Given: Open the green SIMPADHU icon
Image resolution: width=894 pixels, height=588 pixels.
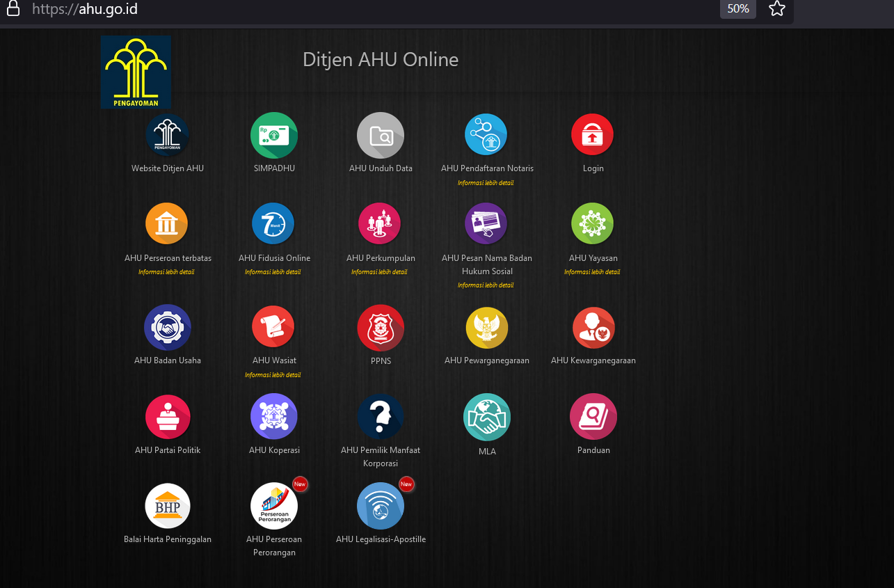Looking at the screenshot, I should coord(274,135).
